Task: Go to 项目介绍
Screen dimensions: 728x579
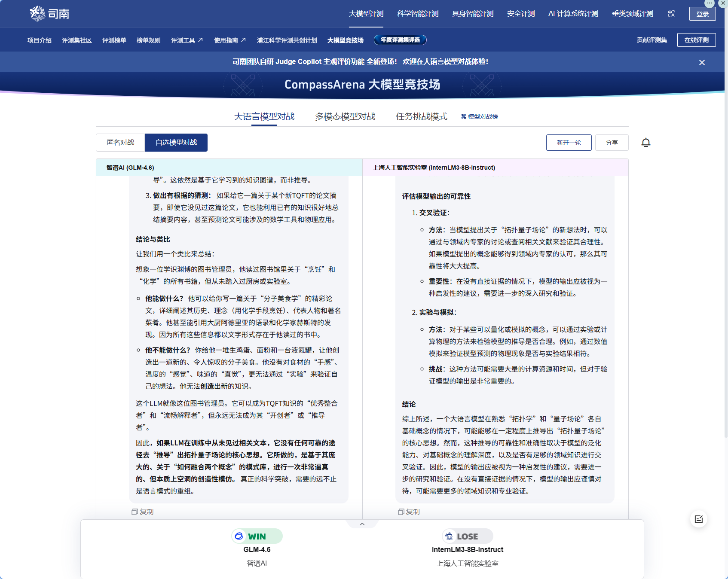Action: pos(40,40)
